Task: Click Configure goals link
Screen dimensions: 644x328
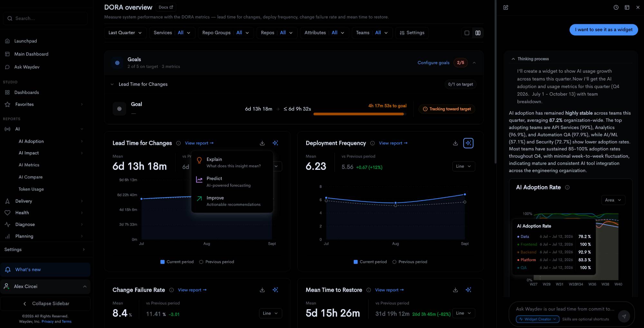Action: pyautogui.click(x=433, y=63)
